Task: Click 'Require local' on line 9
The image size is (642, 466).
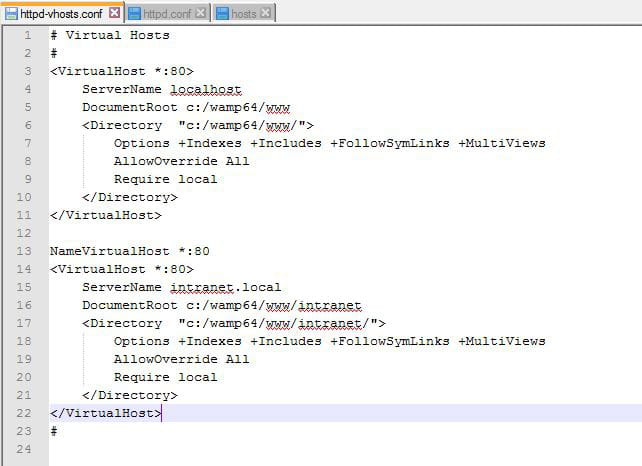Action: click(x=165, y=179)
